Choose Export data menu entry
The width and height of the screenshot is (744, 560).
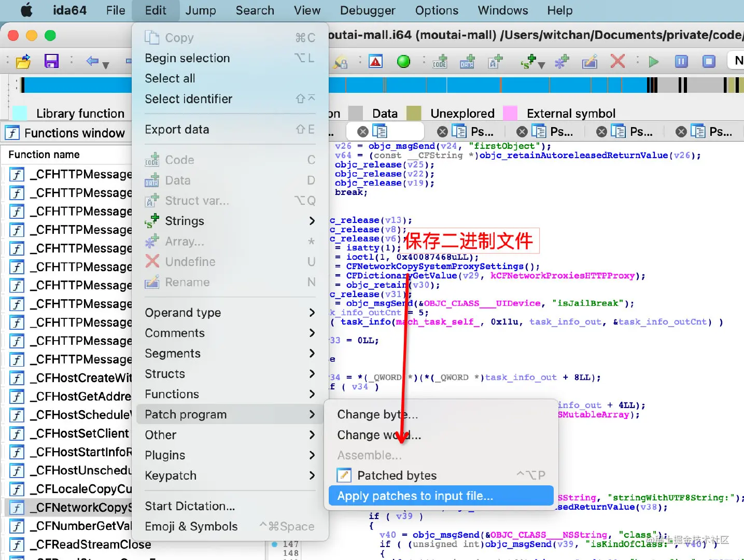(x=230, y=129)
